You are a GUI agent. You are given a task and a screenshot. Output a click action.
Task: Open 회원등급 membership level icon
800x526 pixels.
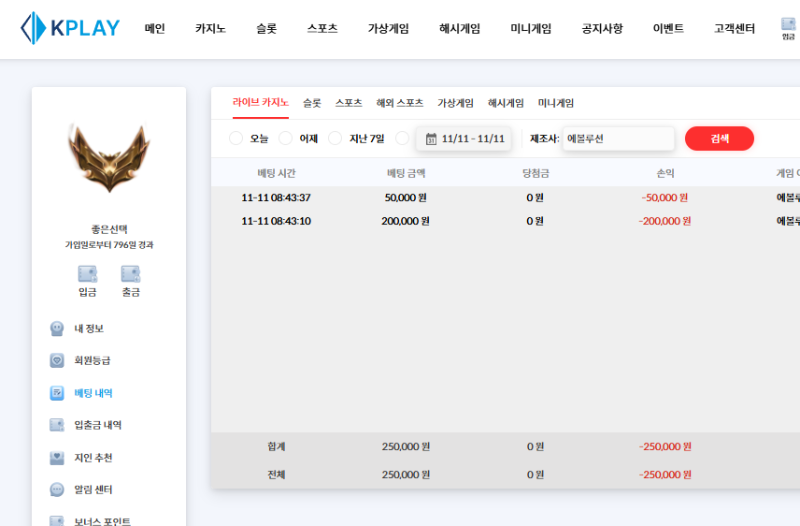[57, 360]
